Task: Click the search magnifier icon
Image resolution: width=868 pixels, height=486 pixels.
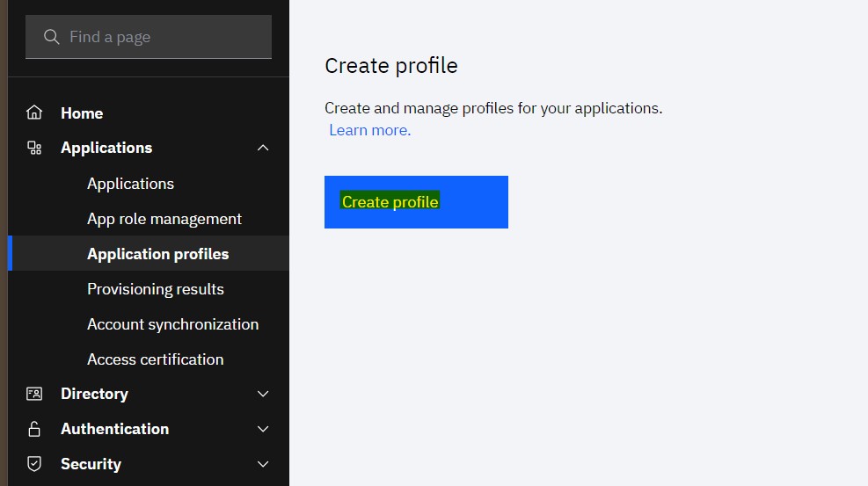Action: click(x=52, y=37)
